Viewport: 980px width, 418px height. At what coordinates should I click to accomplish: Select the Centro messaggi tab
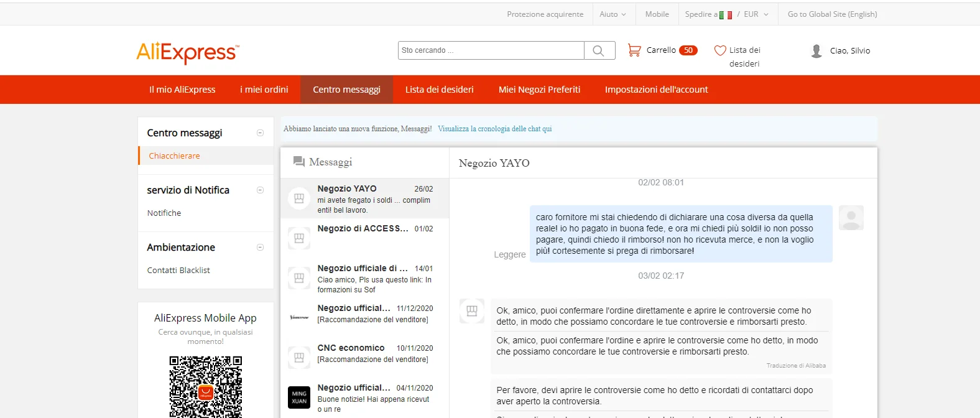(x=346, y=90)
